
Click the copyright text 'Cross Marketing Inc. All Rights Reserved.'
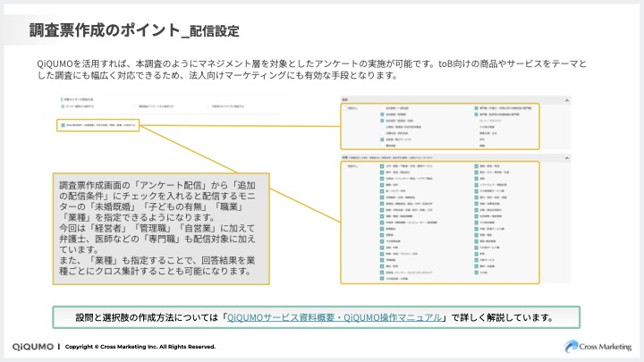tap(157, 347)
